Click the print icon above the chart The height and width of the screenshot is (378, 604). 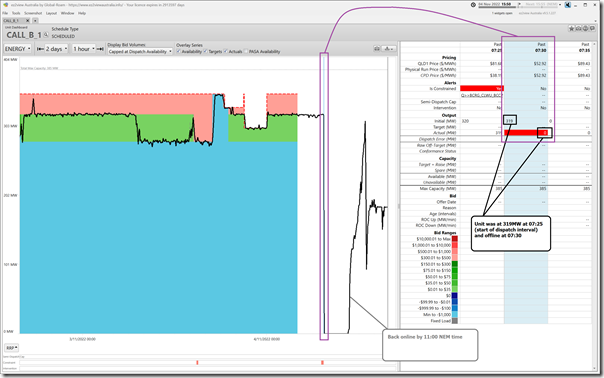tap(377, 49)
